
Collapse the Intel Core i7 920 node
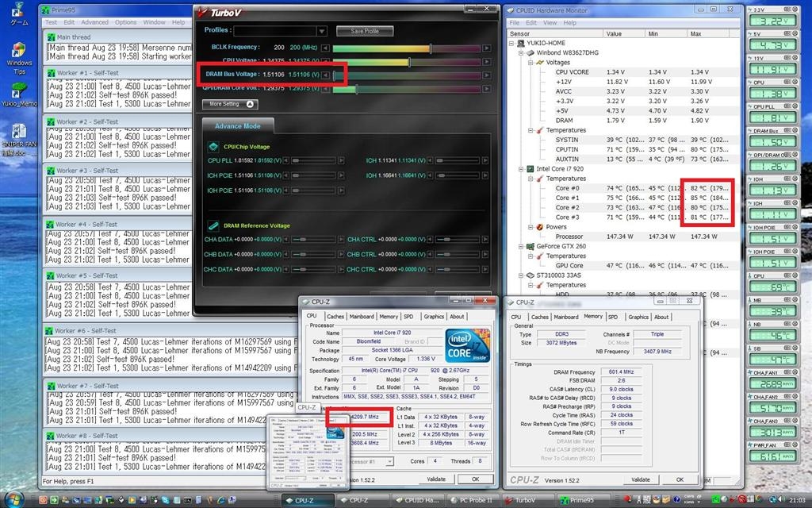[521, 169]
